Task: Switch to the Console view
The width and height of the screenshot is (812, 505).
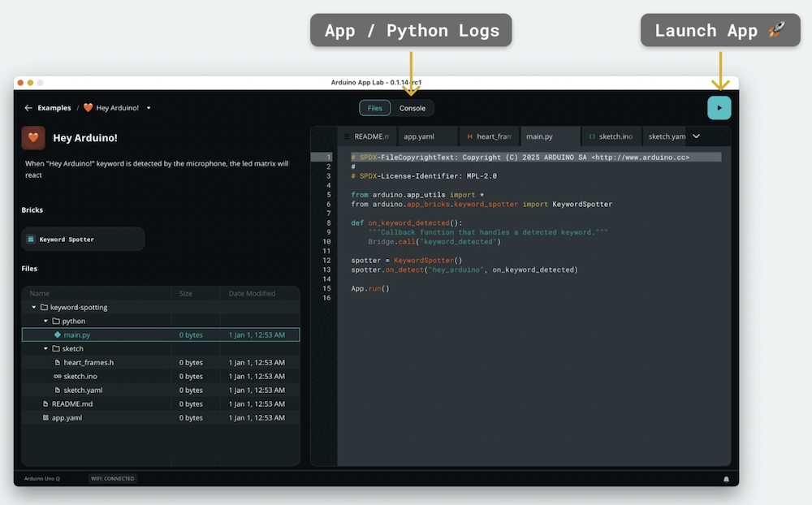Action: [412, 108]
